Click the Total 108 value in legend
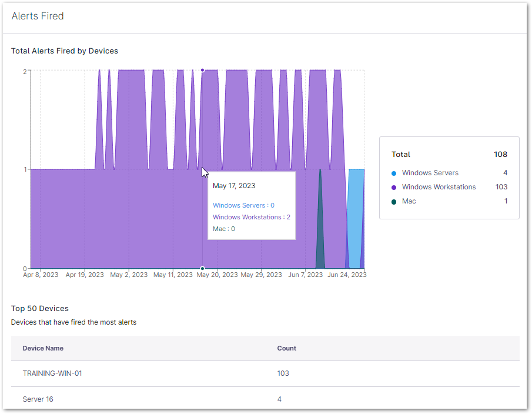Viewport: 532px width, 414px height. point(500,155)
